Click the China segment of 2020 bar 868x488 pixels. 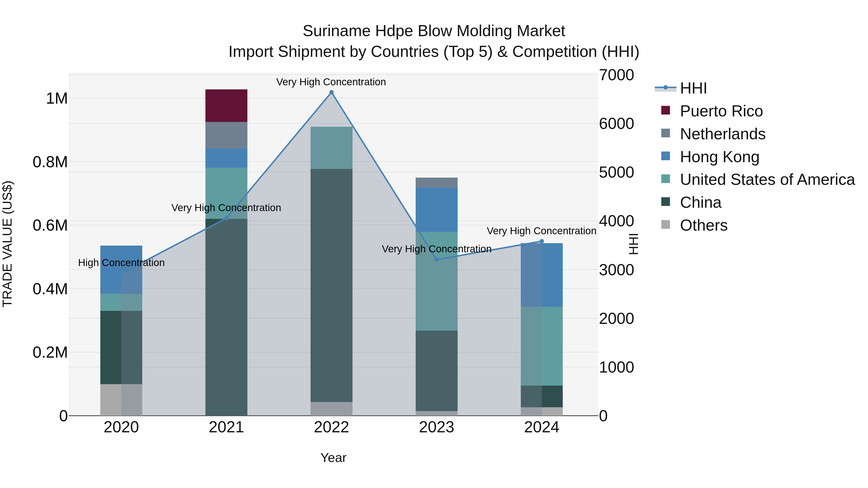pos(121,348)
